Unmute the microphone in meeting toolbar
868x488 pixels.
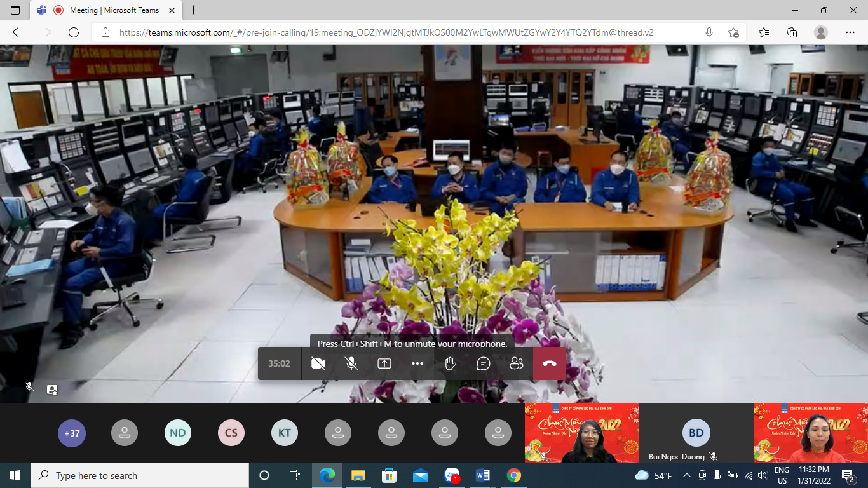click(351, 363)
